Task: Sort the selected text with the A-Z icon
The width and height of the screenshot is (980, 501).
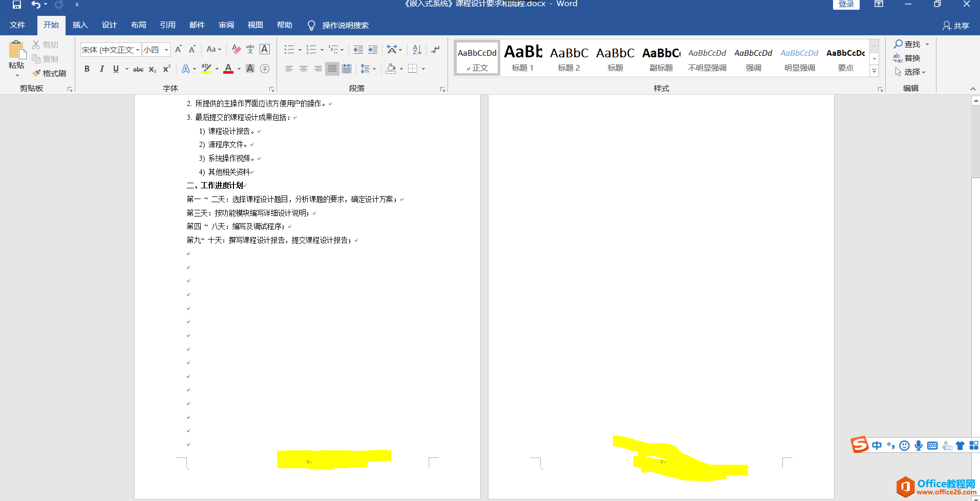Action: [417, 50]
